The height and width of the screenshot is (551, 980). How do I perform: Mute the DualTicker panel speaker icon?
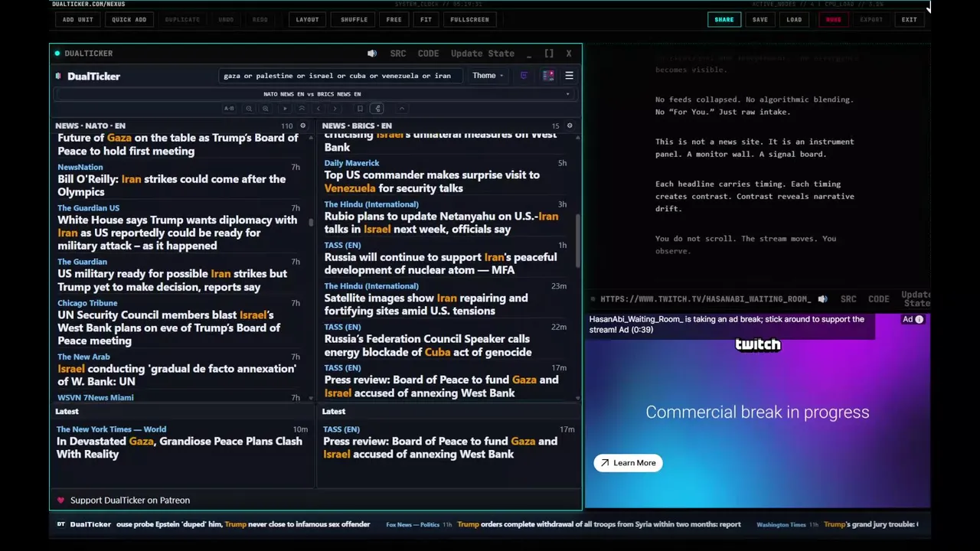tap(372, 54)
